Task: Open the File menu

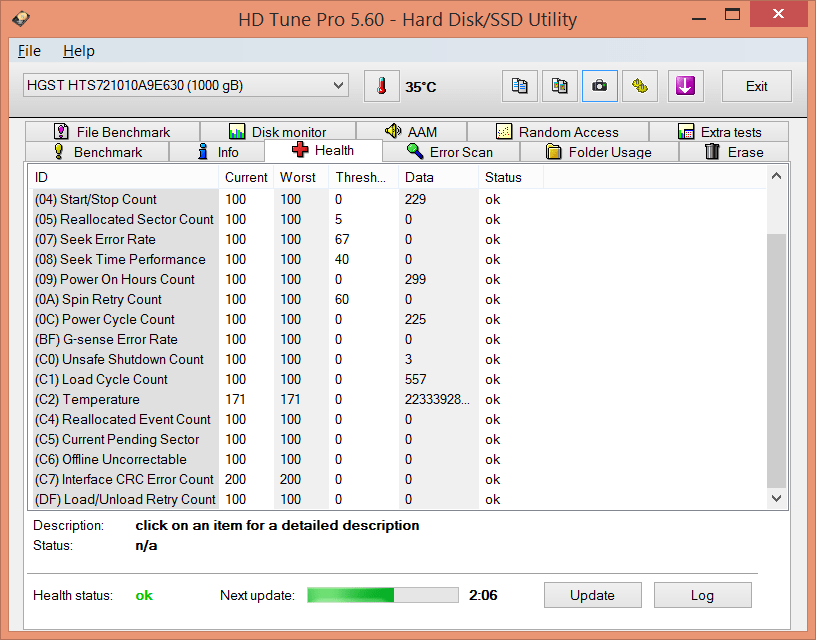Action: point(29,51)
